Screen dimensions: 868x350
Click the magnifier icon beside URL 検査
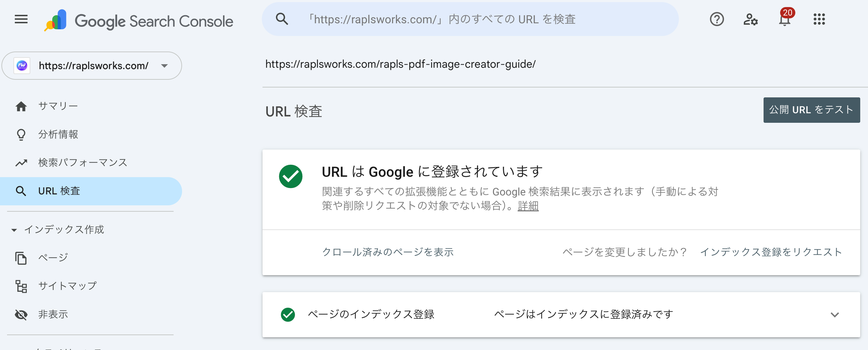pyautogui.click(x=21, y=191)
